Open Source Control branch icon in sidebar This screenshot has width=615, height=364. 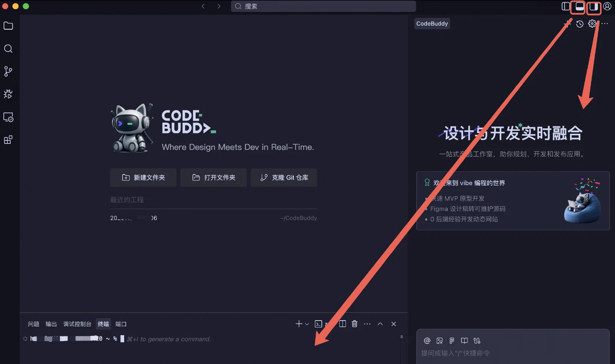tap(8, 71)
